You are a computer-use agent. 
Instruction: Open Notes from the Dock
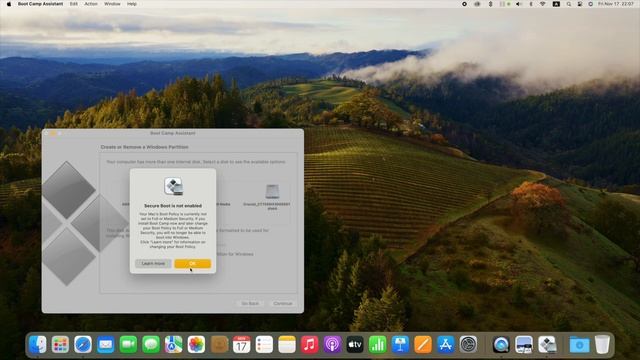coord(287,345)
